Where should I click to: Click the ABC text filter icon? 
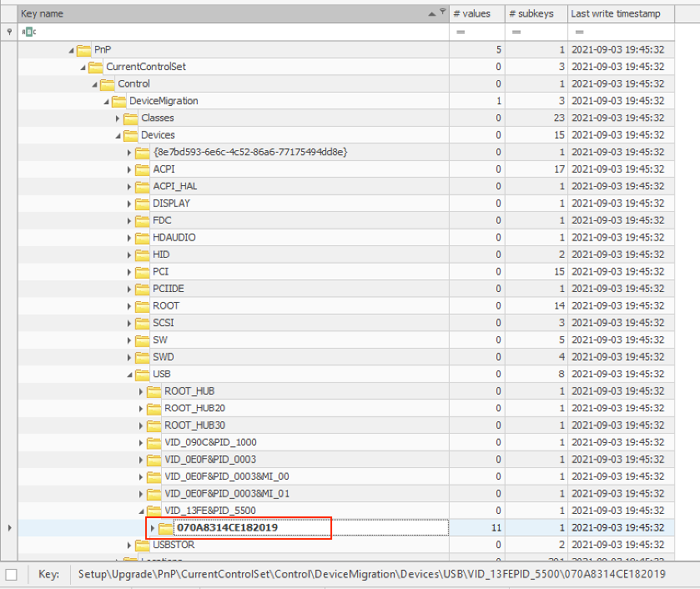pos(29,32)
